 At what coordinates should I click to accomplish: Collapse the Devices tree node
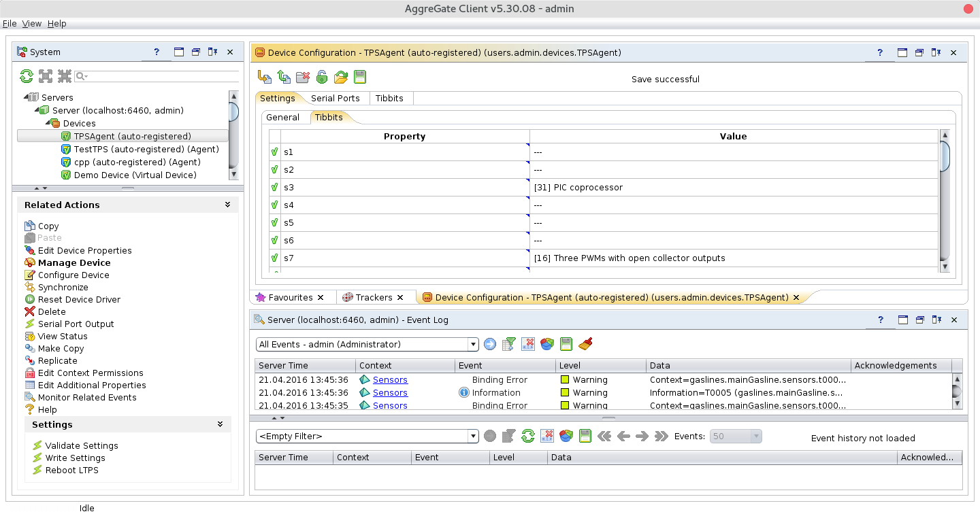[48, 123]
